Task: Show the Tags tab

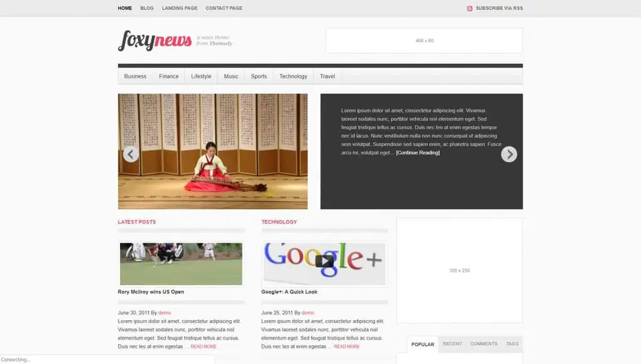Action: [512, 344]
